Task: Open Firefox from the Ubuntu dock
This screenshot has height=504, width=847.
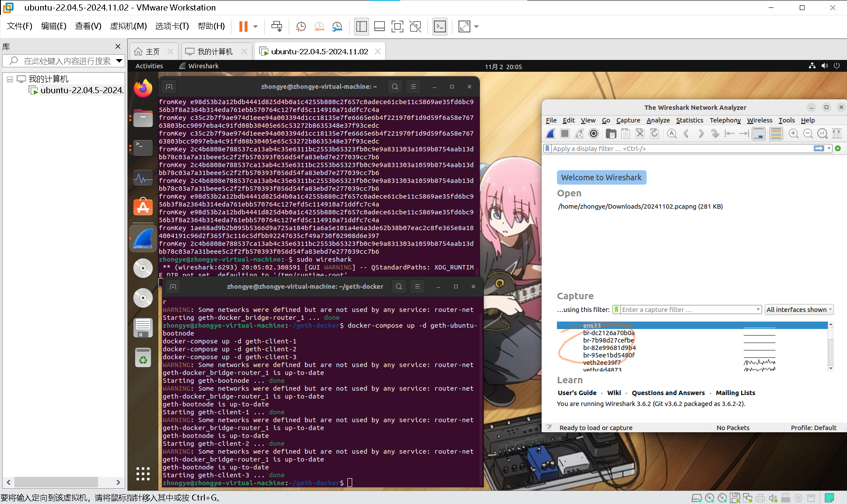Action: click(x=143, y=89)
